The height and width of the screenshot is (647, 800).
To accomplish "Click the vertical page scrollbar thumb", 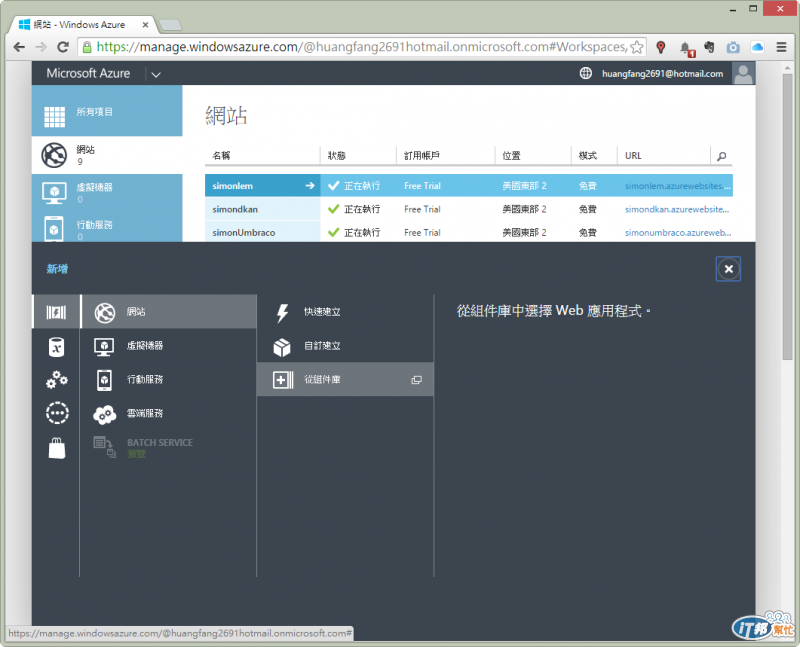I will pos(787,217).
